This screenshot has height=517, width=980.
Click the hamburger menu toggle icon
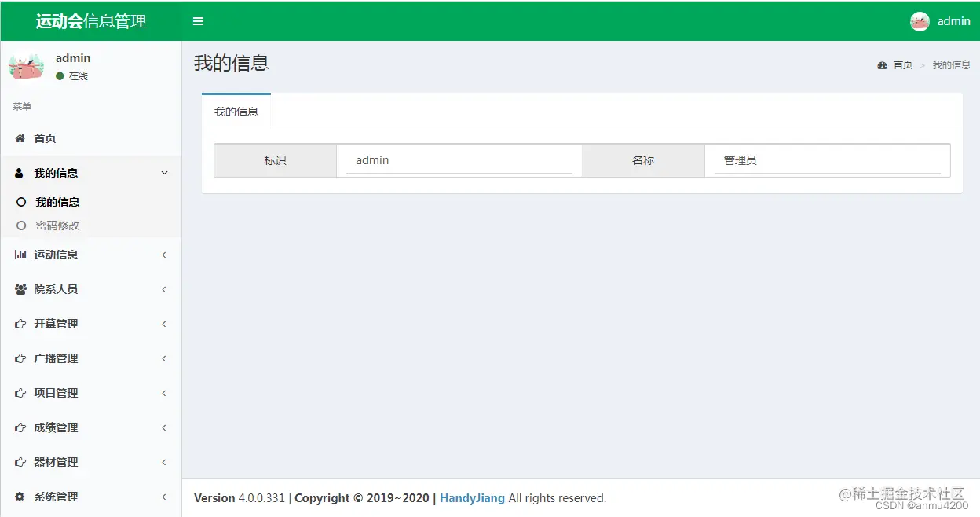[x=197, y=21]
